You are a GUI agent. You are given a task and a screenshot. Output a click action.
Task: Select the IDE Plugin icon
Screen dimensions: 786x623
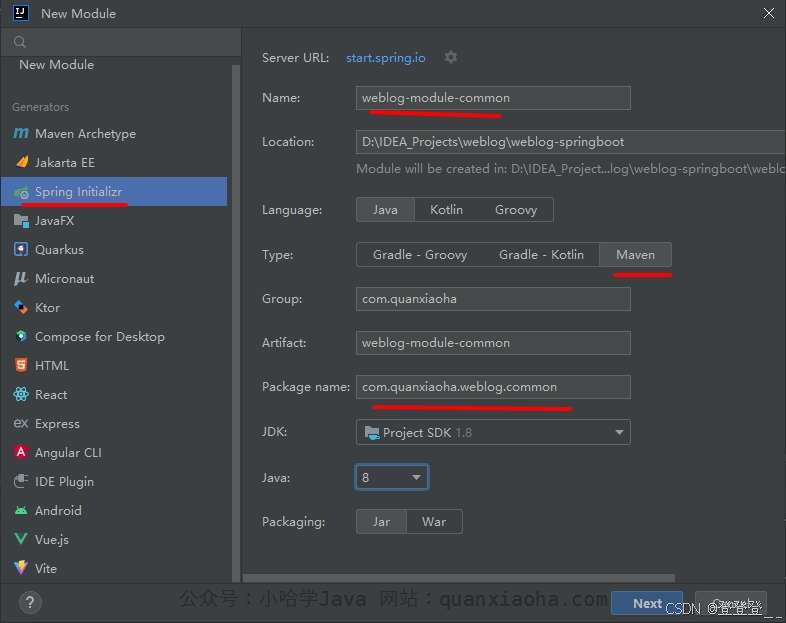click(x=21, y=481)
